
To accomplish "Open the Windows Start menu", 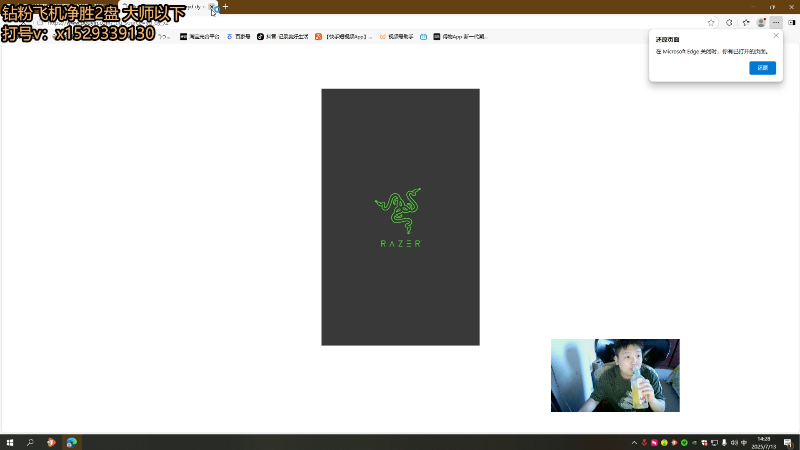I will (10, 442).
